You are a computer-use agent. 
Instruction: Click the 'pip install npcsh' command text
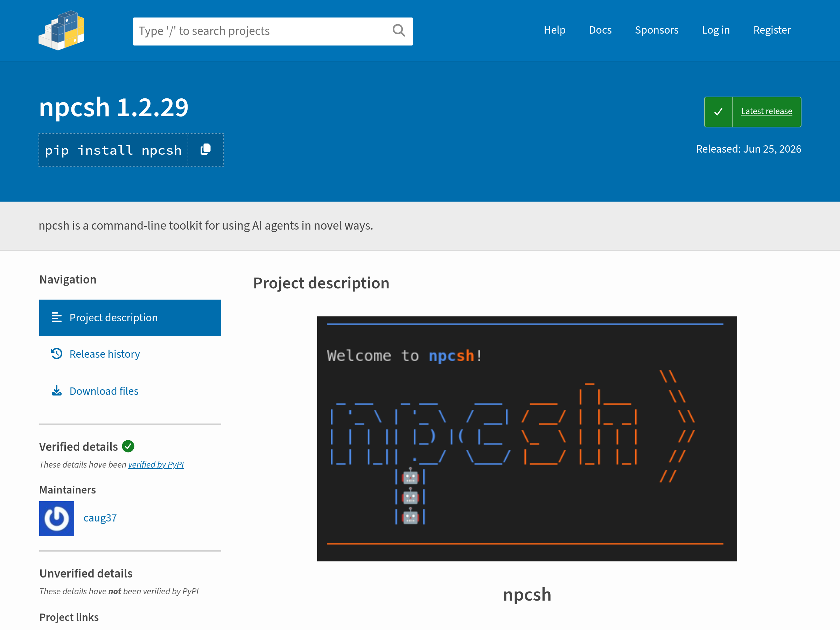click(x=113, y=150)
